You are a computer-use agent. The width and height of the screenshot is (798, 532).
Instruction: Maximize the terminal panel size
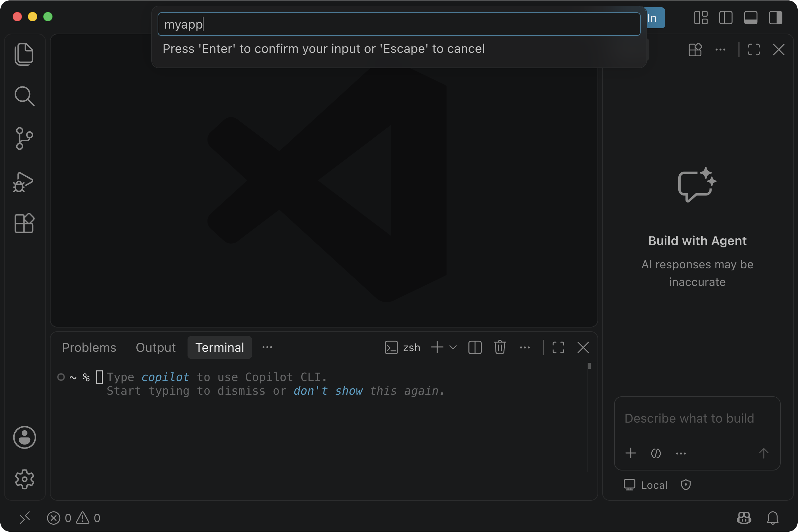(558, 347)
